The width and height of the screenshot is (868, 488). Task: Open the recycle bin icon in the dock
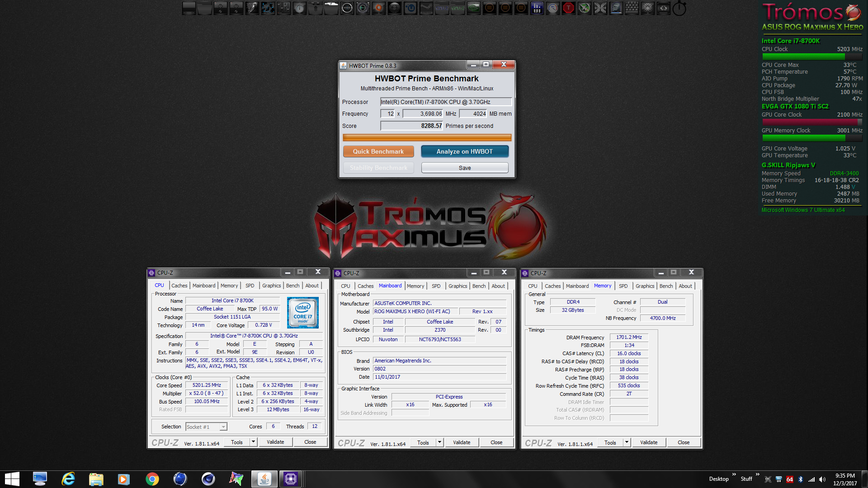(x=663, y=8)
